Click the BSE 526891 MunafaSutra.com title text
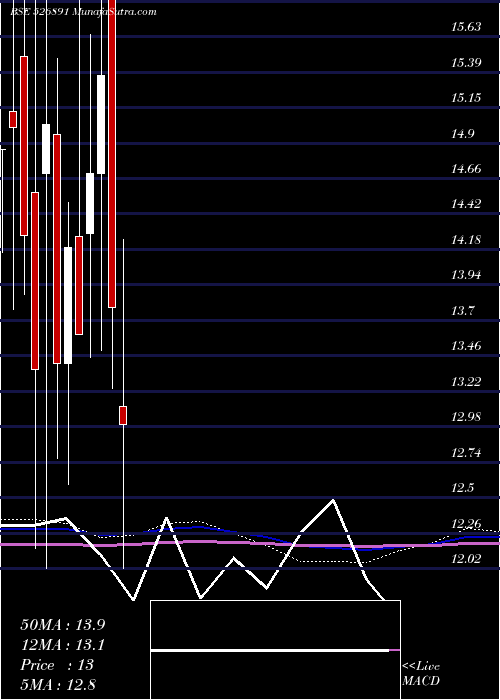Image resolution: width=500 pixels, height=700 pixels. [83, 12]
